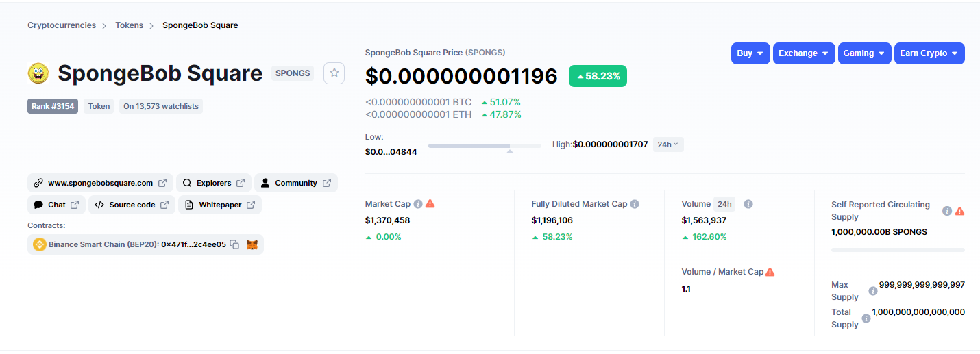Open www.spongebobsquare.com website link

point(100,183)
